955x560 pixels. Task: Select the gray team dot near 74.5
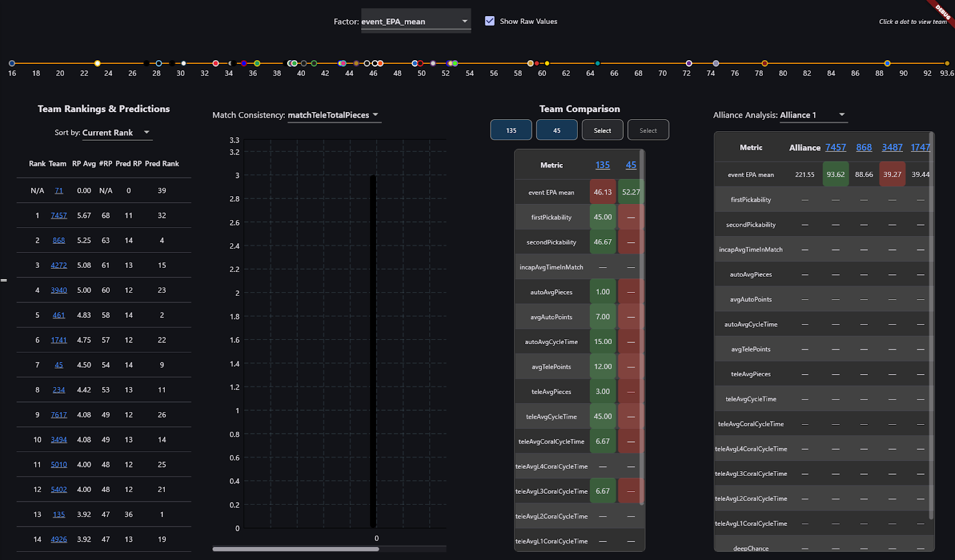click(x=716, y=63)
